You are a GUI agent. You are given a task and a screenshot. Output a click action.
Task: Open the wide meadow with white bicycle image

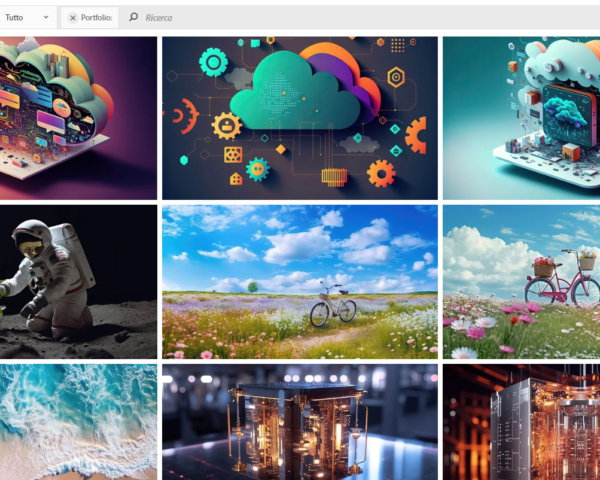[x=300, y=282]
